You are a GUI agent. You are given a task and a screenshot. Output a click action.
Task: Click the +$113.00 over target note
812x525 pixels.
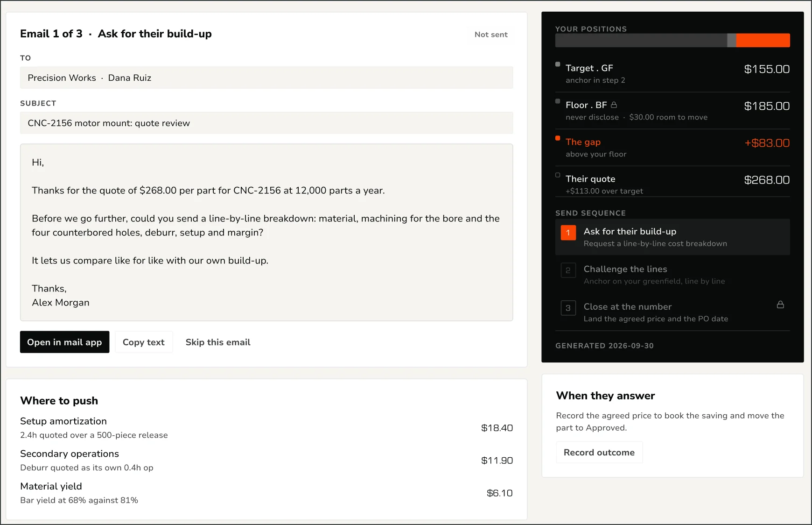click(x=604, y=191)
